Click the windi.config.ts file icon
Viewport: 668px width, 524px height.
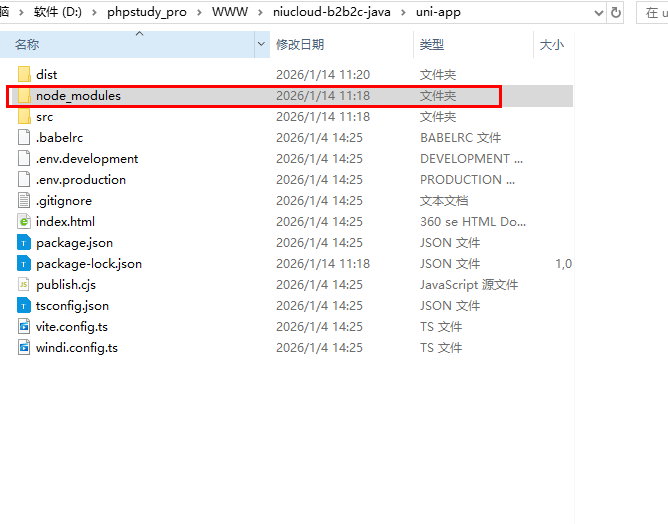tap(24, 347)
